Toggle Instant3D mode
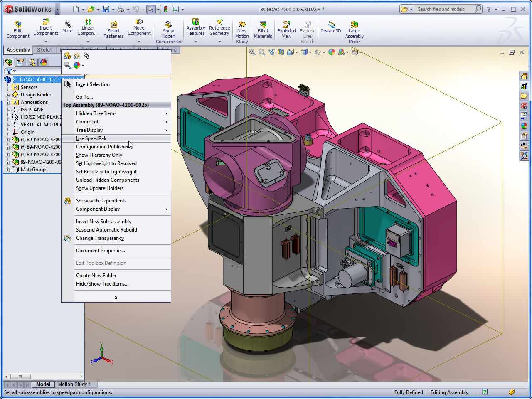This screenshot has width=532, height=399. click(331, 27)
